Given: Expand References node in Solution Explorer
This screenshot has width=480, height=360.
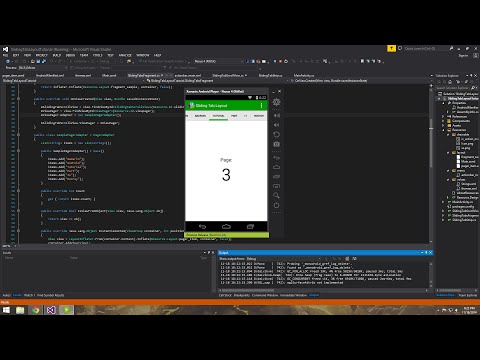Looking at the screenshot, I should 443,116.
